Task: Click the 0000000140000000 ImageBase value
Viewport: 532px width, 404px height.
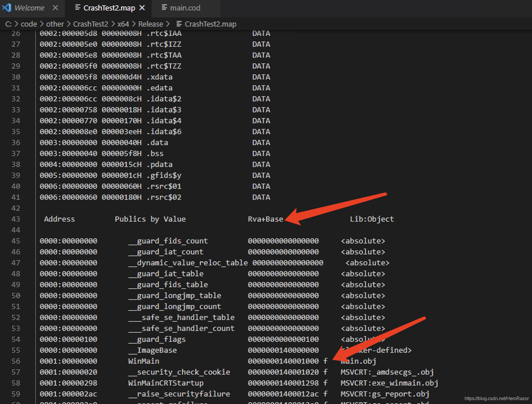Action: [x=283, y=350]
